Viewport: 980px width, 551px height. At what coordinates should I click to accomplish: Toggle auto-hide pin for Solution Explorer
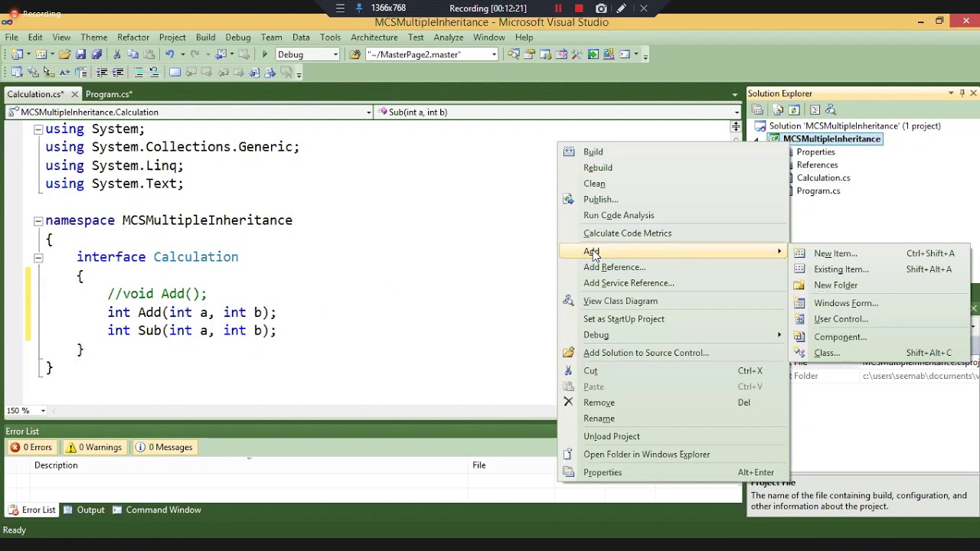point(962,93)
